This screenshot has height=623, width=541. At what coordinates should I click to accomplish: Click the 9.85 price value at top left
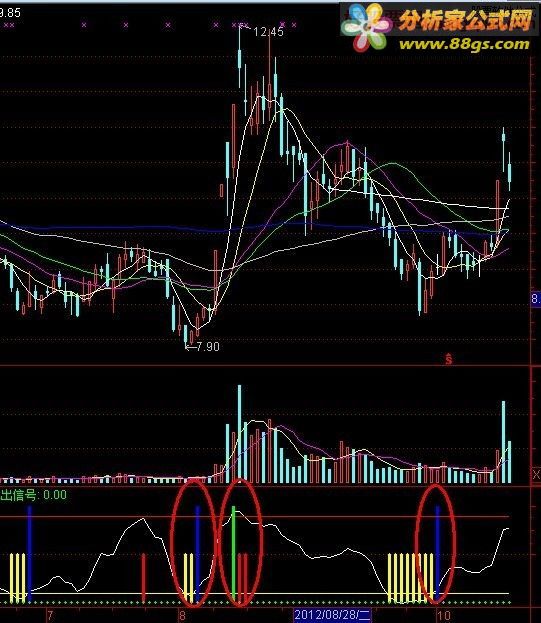click(x=10, y=13)
